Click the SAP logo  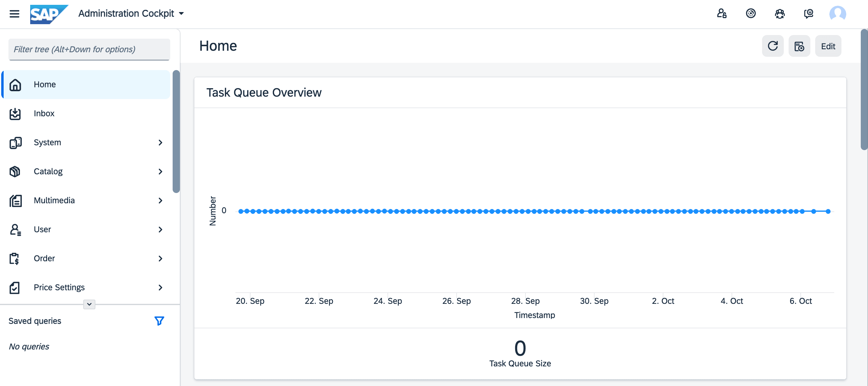click(x=49, y=14)
